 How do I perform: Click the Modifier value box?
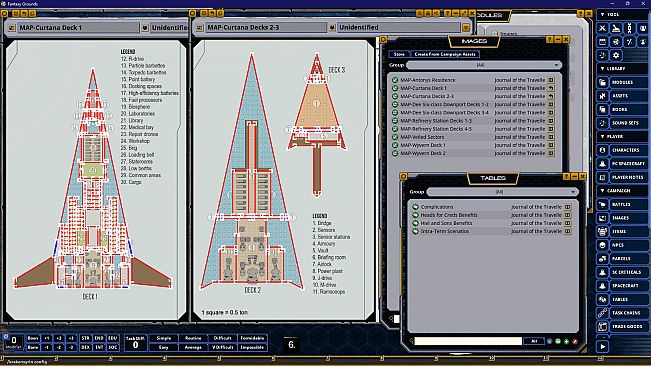14,341
